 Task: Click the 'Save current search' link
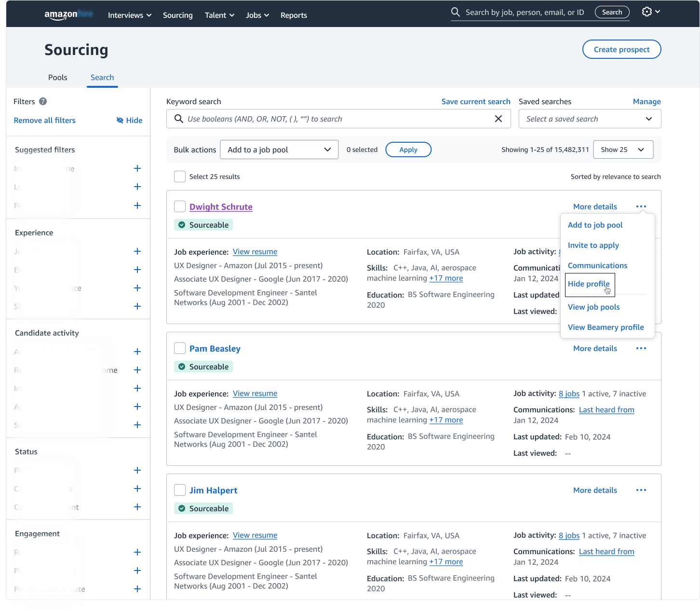tap(476, 101)
